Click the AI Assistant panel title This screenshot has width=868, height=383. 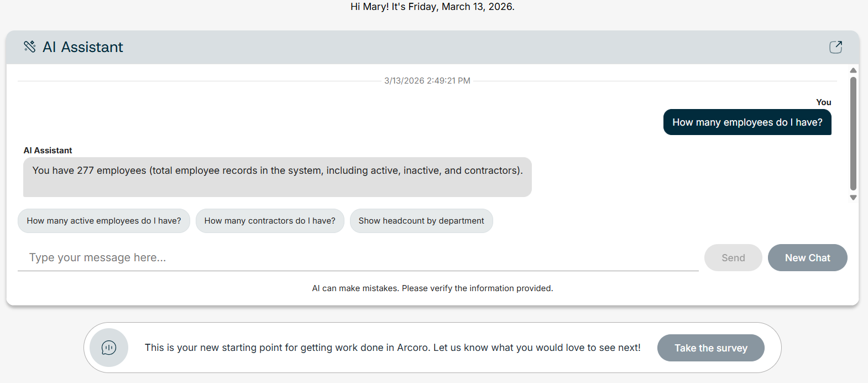83,47
